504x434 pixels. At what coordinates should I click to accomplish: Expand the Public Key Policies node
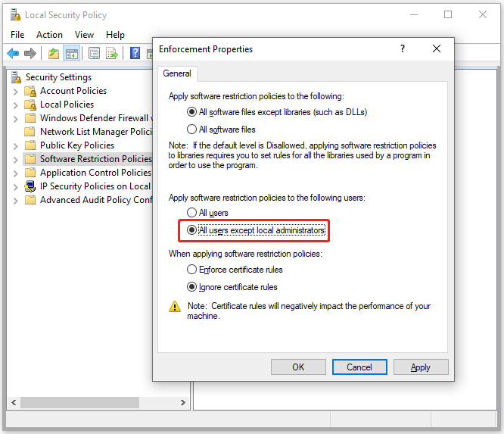(15, 146)
